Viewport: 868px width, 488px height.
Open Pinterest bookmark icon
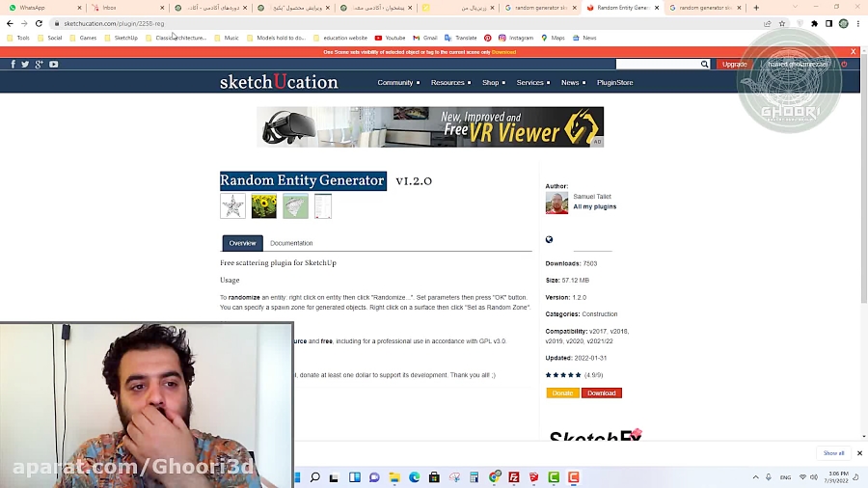[488, 38]
